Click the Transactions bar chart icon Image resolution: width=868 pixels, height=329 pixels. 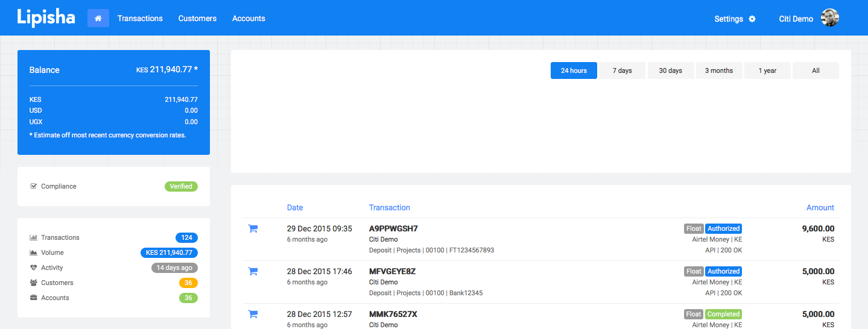tap(34, 237)
